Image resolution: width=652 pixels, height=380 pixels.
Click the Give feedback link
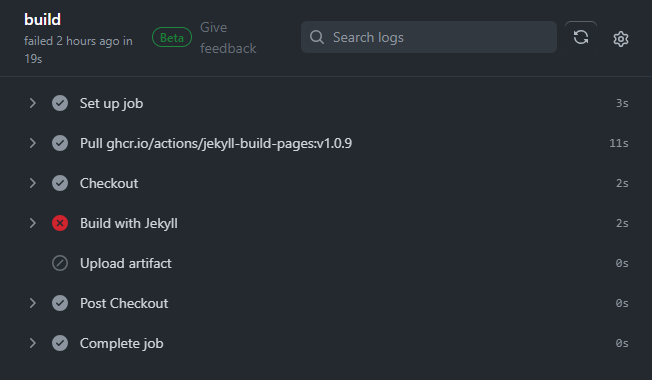[x=228, y=38]
